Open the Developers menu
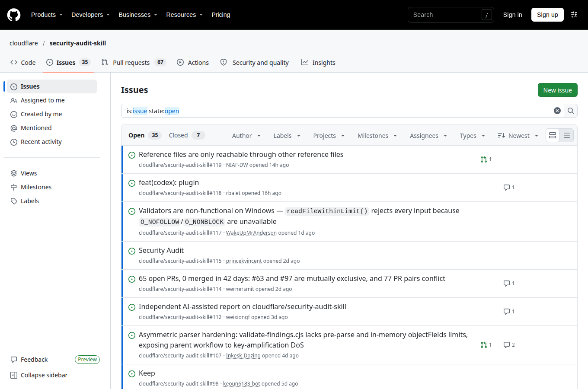This screenshot has height=389, width=588. (x=90, y=15)
